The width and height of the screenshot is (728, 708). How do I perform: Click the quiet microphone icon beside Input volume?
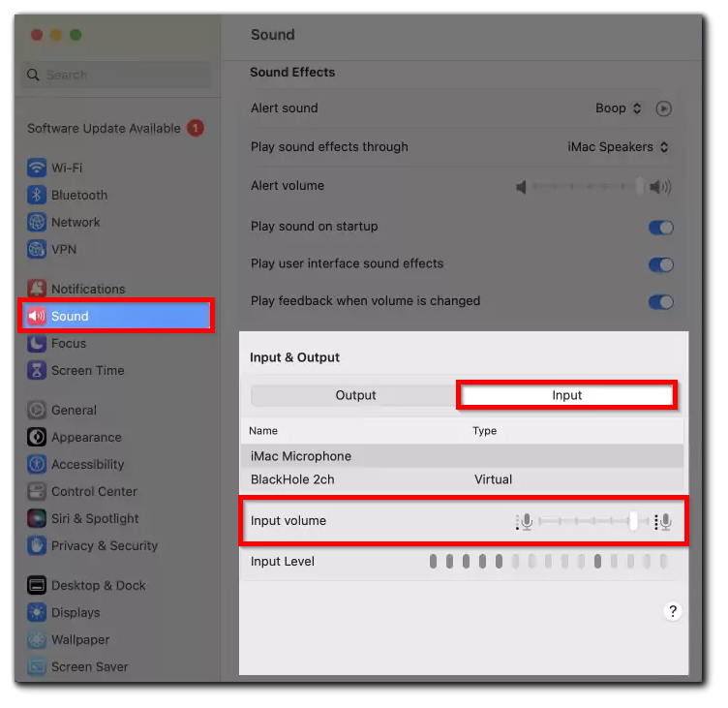(x=524, y=522)
